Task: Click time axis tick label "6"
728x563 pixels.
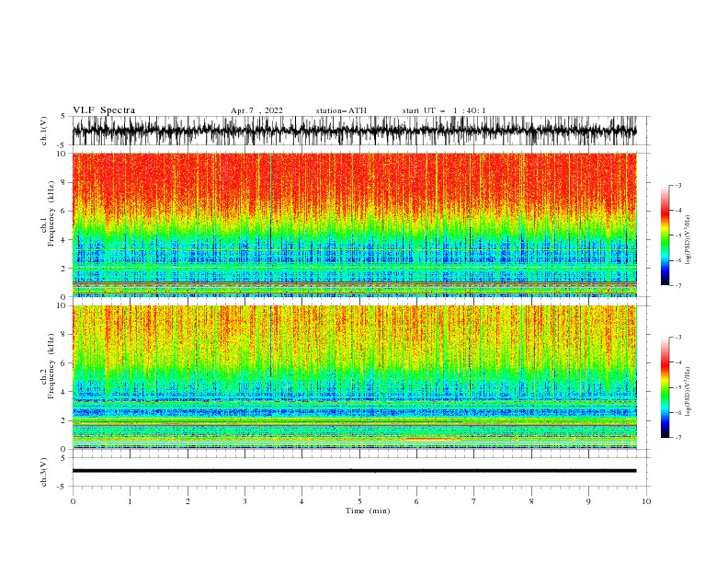Action: point(416,501)
